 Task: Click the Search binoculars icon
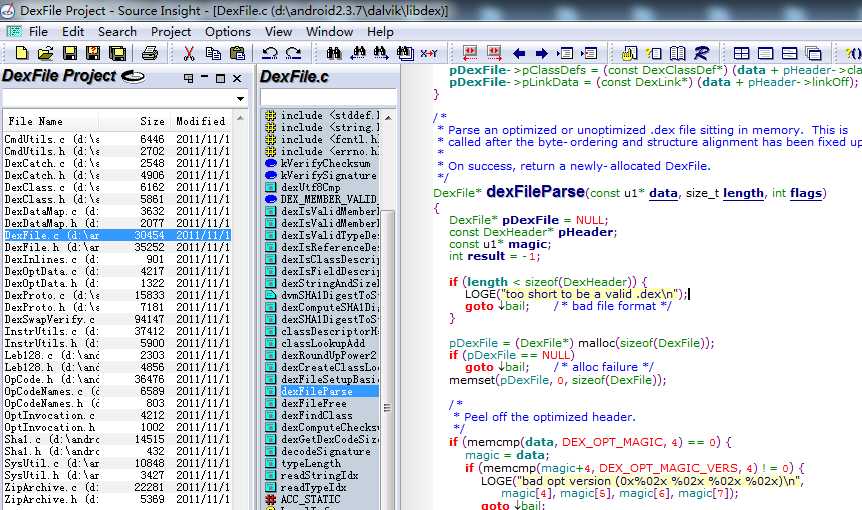pyautogui.click(x=334, y=53)
